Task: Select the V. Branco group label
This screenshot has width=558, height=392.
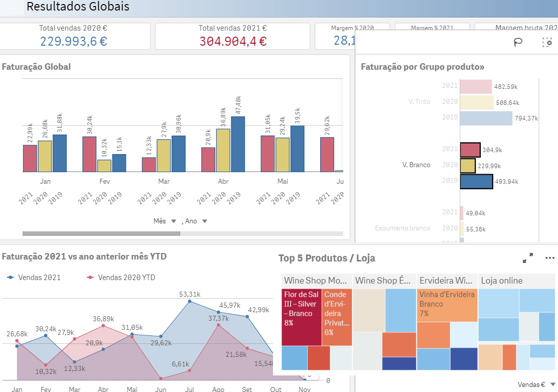Action: point(416,165)
